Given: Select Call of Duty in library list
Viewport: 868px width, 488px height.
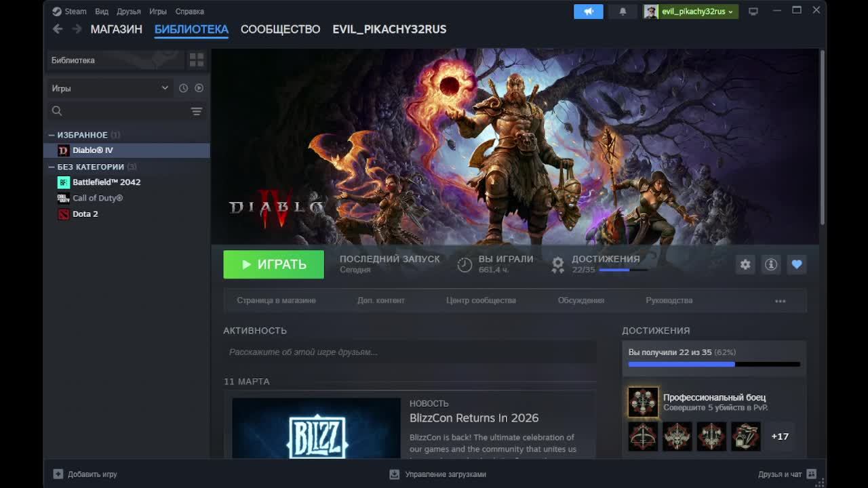Looking at the screenshot, I should tap(127, 198).
